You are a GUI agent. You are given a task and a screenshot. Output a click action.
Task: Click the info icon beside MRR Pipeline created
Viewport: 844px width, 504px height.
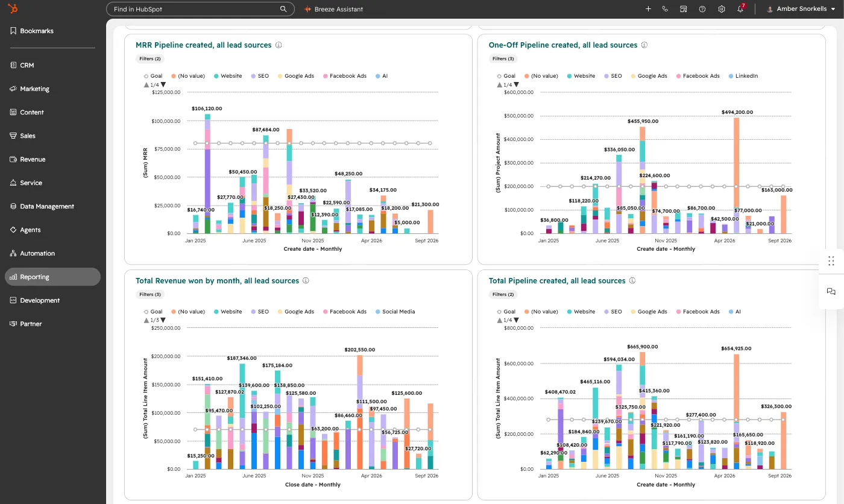click(x=279, y=45)
